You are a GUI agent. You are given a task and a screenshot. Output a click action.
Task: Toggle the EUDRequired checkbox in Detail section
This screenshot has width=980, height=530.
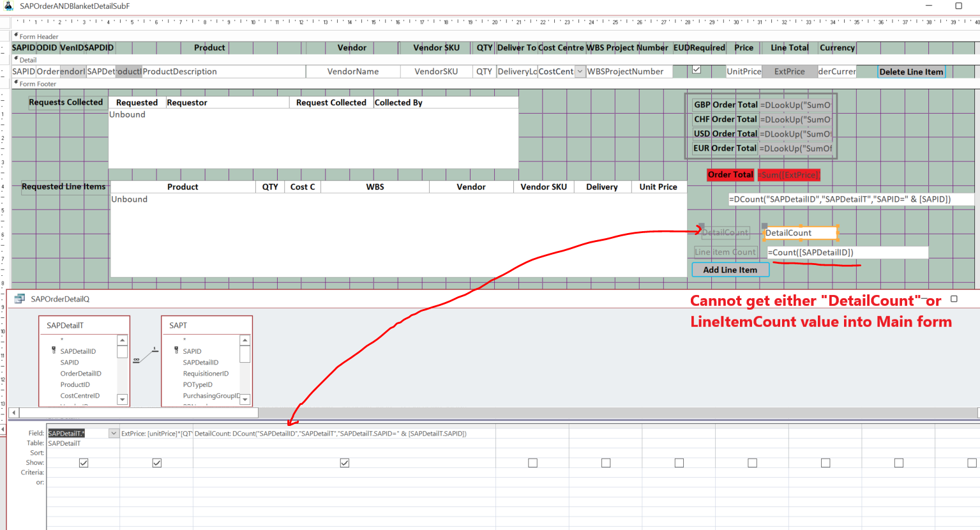(x=697, y=70)
